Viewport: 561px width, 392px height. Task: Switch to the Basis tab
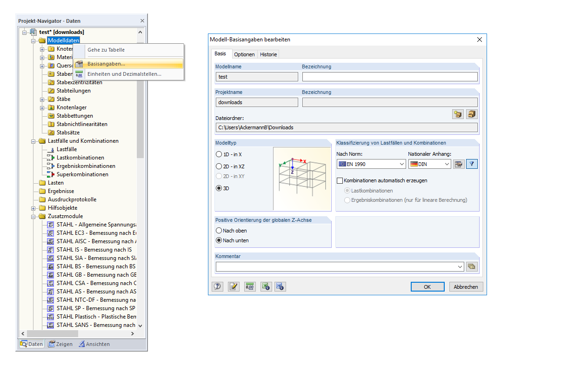(220, 54)
